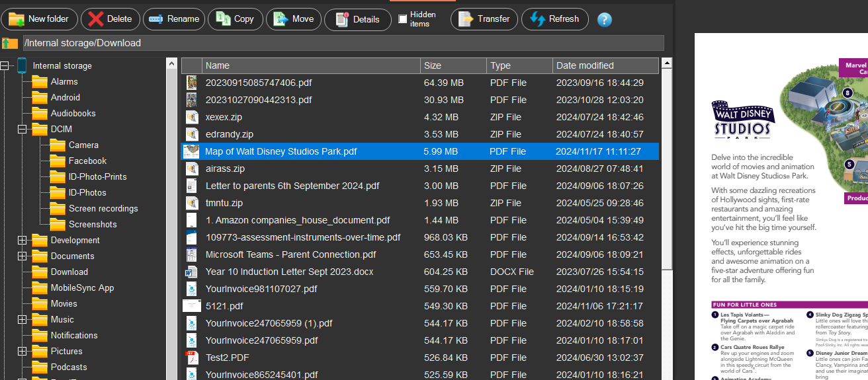Select the Download folder in tree
The height and width of the screenshot is (380, 868).
69,272
